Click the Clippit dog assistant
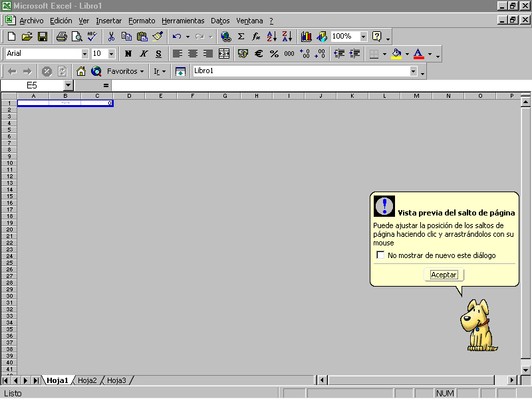 pos(478,325)
